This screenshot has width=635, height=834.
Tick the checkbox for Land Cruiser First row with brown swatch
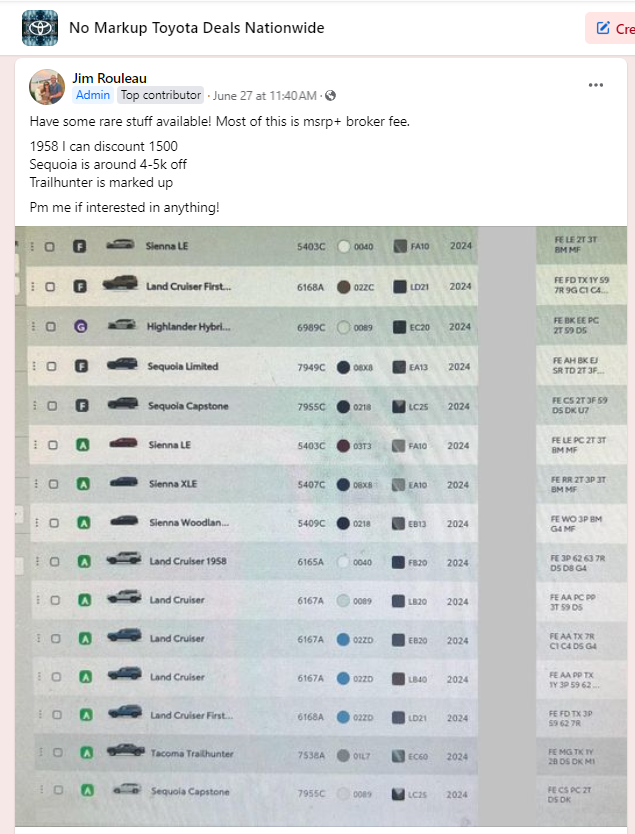[50, 287]
